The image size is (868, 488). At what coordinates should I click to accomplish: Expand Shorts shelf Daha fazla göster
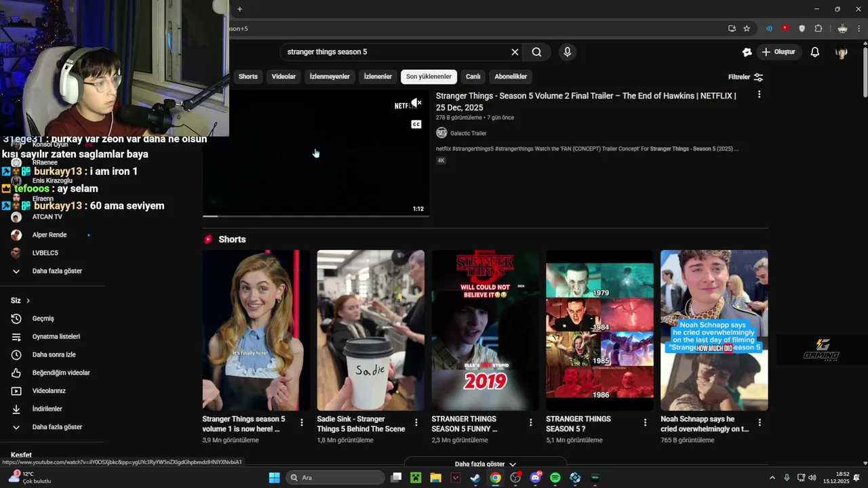click(x=485, y=464)
